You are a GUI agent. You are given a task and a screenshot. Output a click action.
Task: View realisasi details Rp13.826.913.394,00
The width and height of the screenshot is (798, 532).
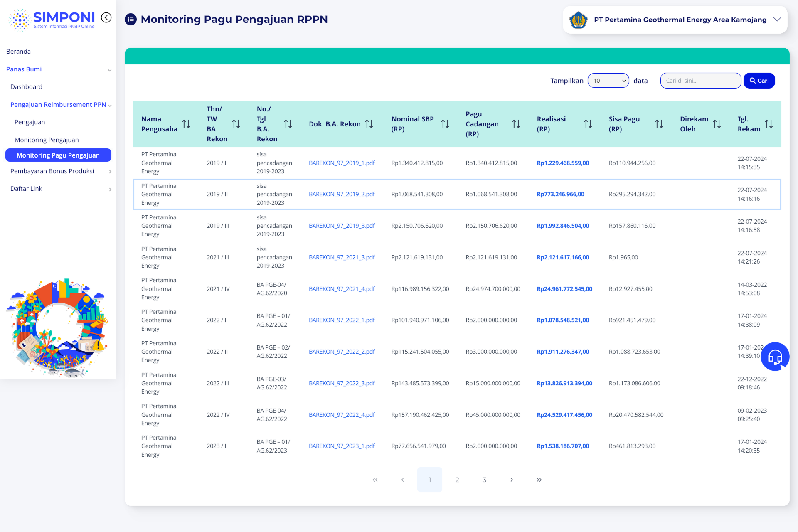(564, 383)
